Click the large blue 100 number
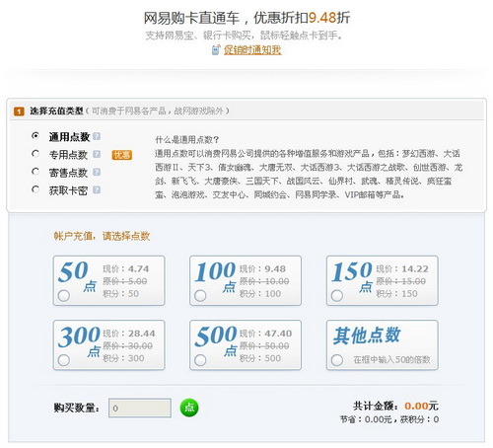The width and height of the screenshot is (493, 448). point(215,271)
